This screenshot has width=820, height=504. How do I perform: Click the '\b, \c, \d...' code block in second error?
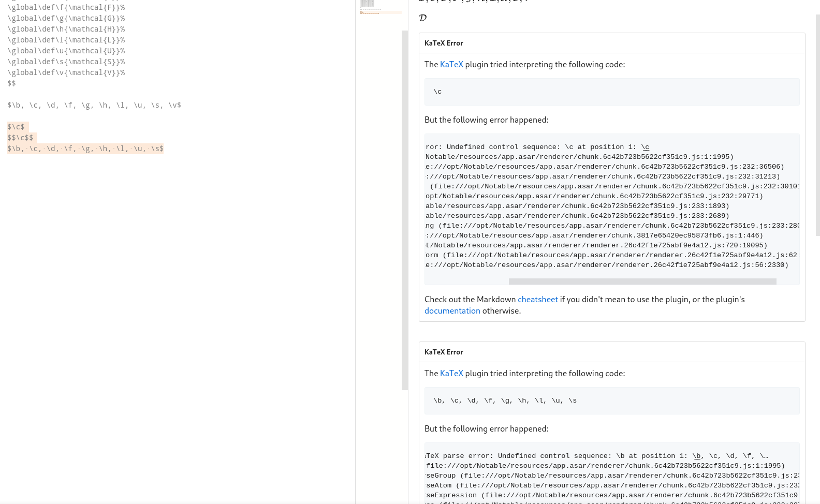[x=612, y=401]
